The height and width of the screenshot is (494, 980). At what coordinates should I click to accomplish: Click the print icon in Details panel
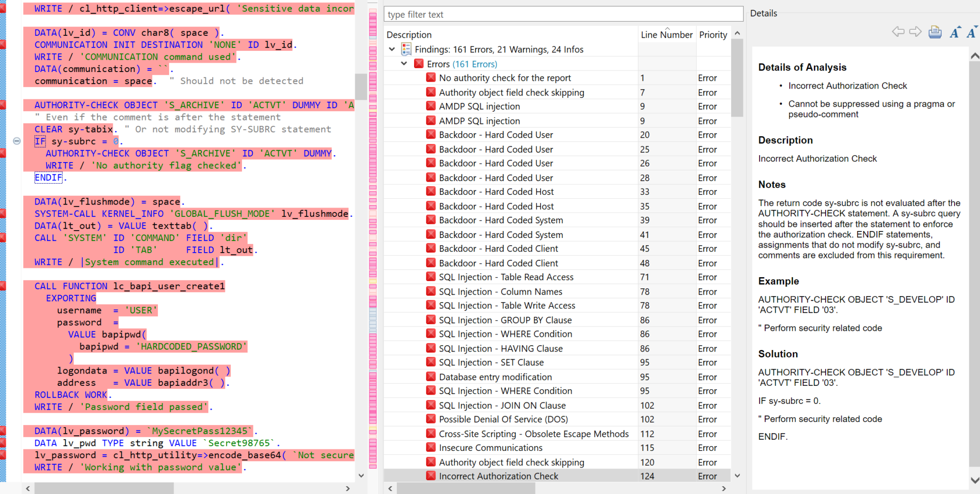[x=935, y=32]
